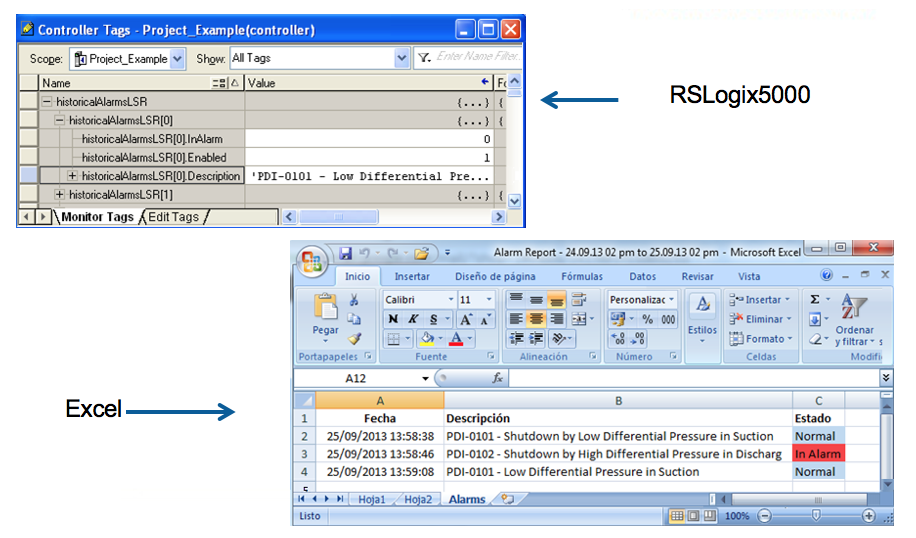The width and height of the screenshot is (916, 538).
Task: Toggle bold N formatting
Action: [393, 319]
